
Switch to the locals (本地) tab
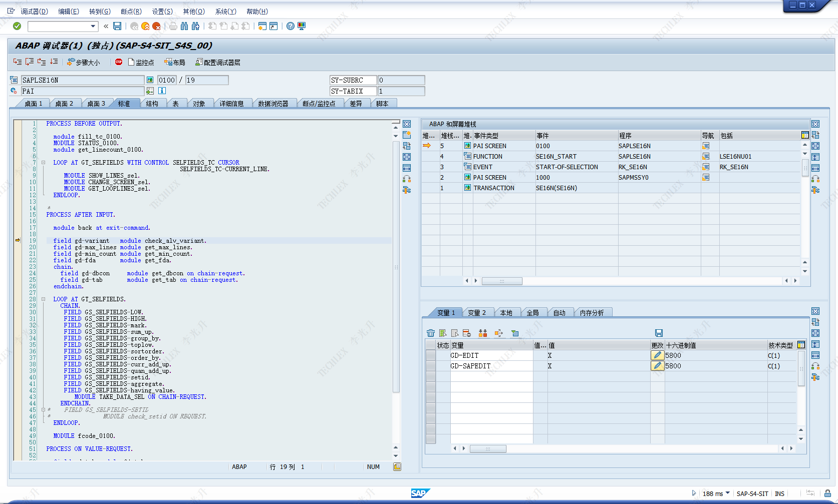pos(506,313)
